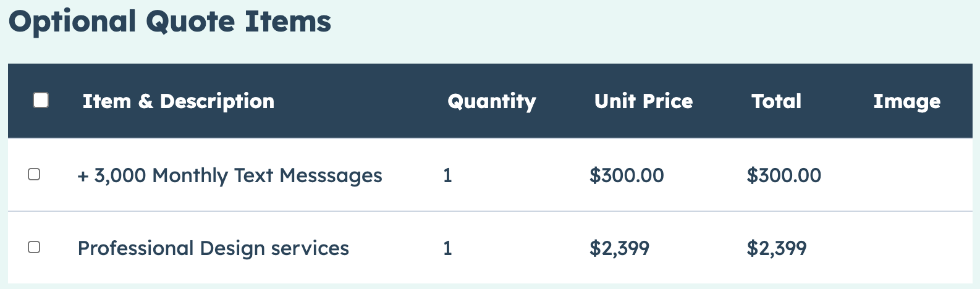Click the quantity for Monthly Text Messages row

(x=447, y=176)
